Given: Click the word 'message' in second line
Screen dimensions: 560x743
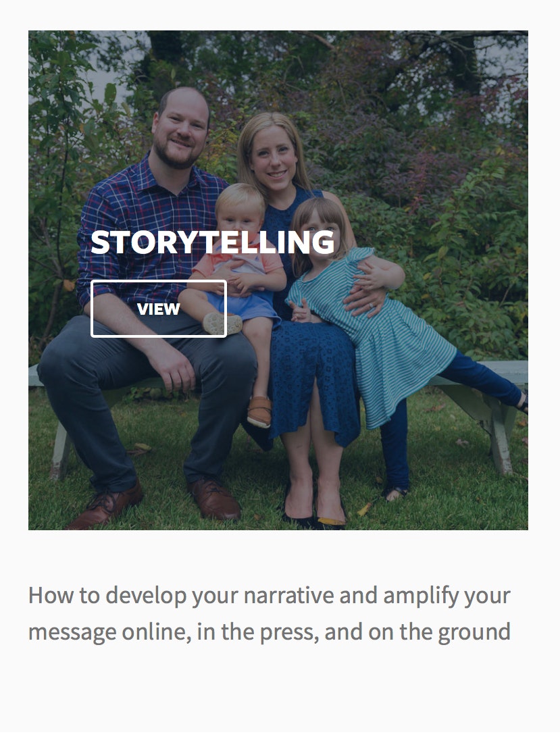Looking at the screenshot, I should (72, 633).
